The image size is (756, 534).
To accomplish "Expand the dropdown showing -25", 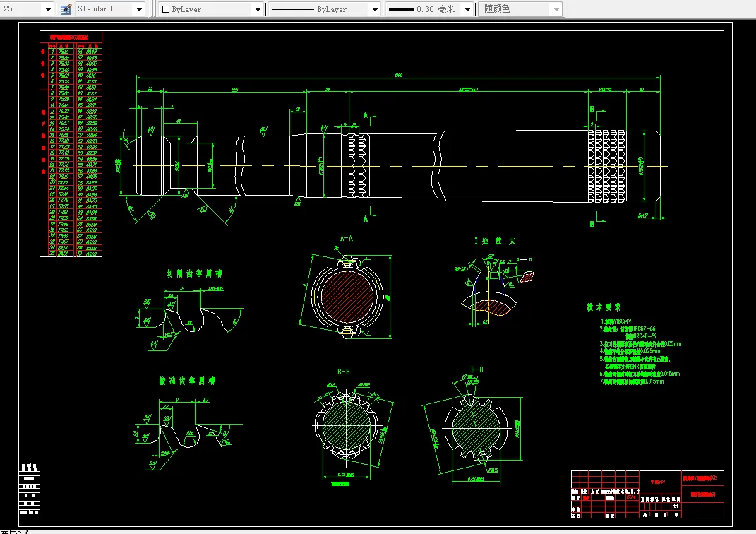I will 48,9.
